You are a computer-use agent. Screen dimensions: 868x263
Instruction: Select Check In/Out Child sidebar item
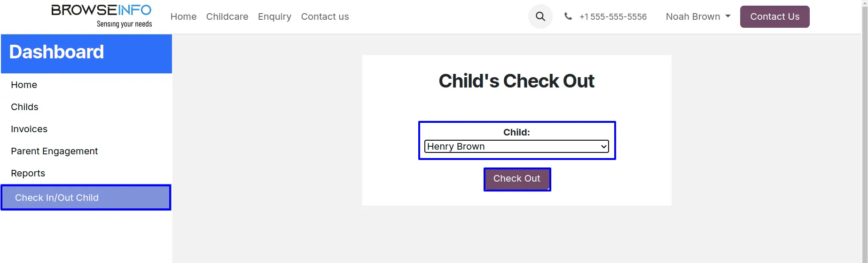point(57,198)
